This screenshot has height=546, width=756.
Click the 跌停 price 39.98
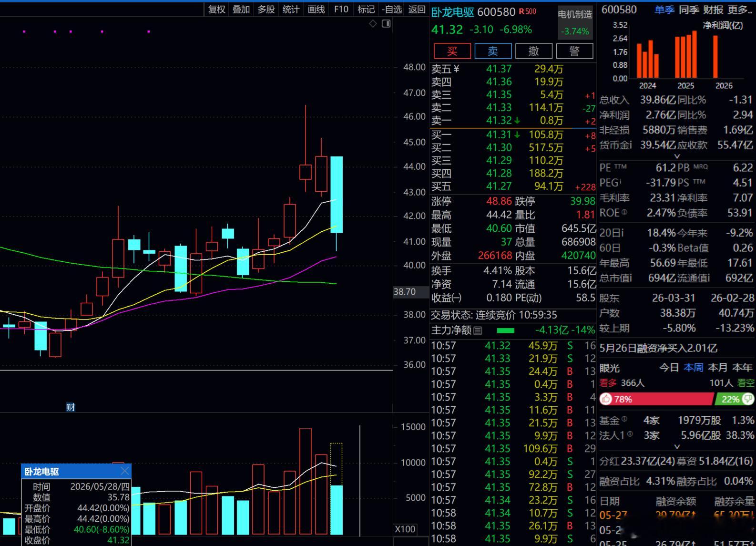click(582, 201)
